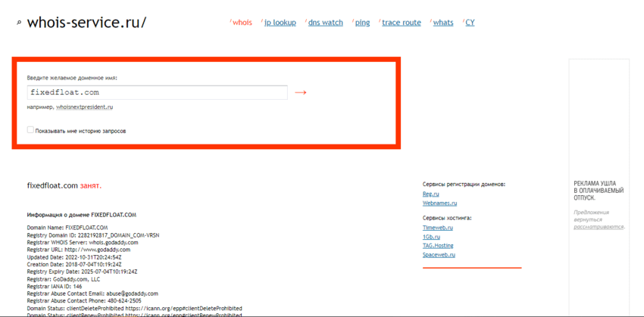Viewport: 644px width, 317px height.
Task: Switch to the whats tab
Action: point(443,23)
